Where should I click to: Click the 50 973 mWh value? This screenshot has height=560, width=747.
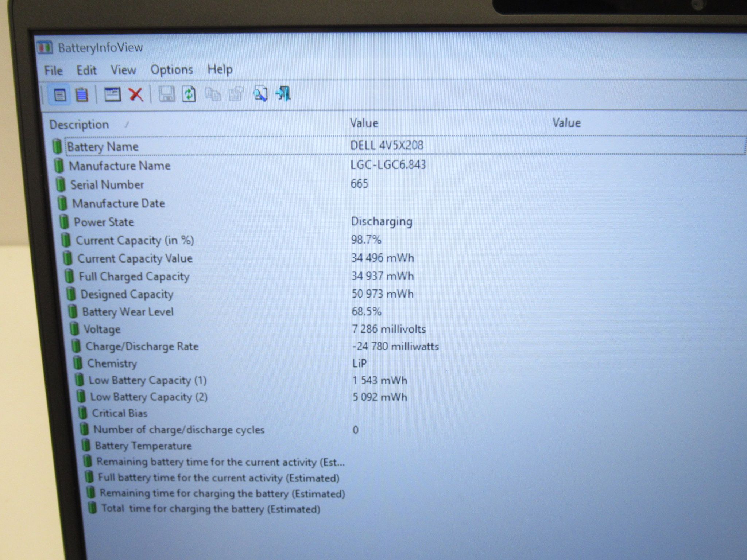383,293
